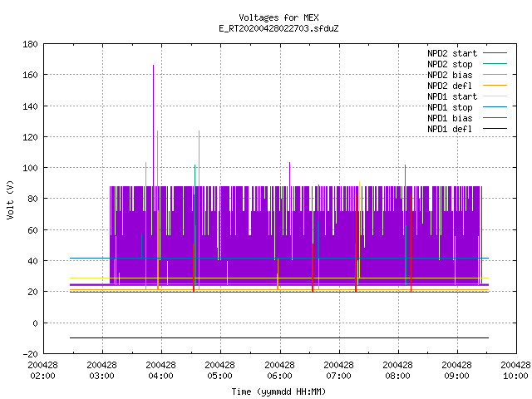
Task: Click green line sample beside NPD2 stop
Action: click(x=495, y=64)
